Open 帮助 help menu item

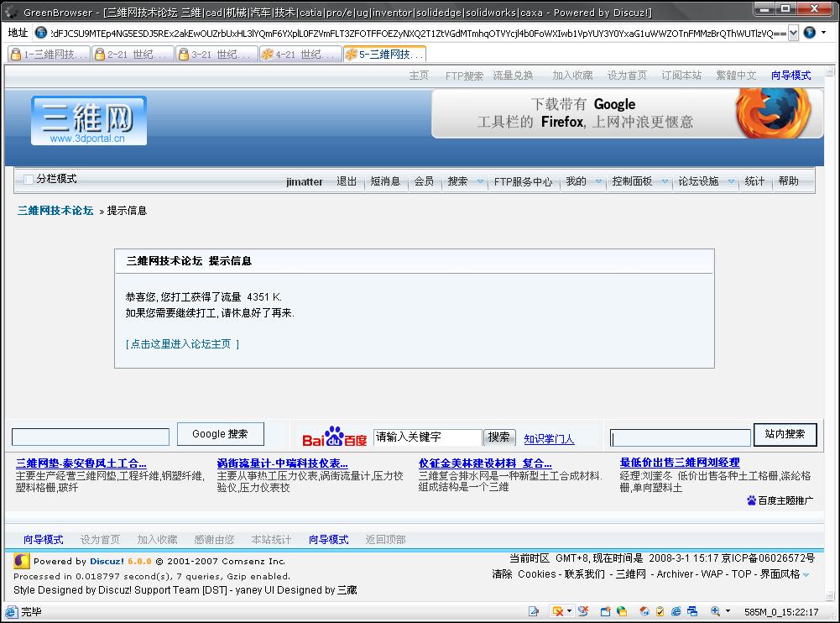[x=788, y=181]
